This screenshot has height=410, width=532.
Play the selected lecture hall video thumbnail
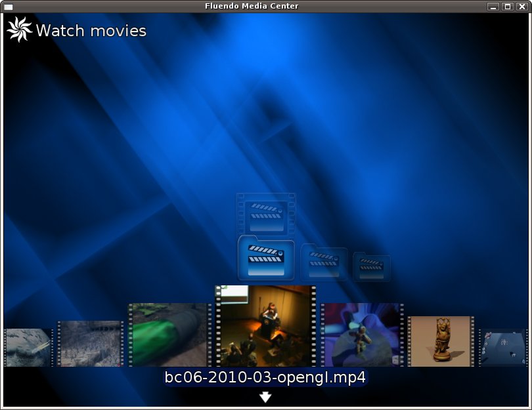265,326
